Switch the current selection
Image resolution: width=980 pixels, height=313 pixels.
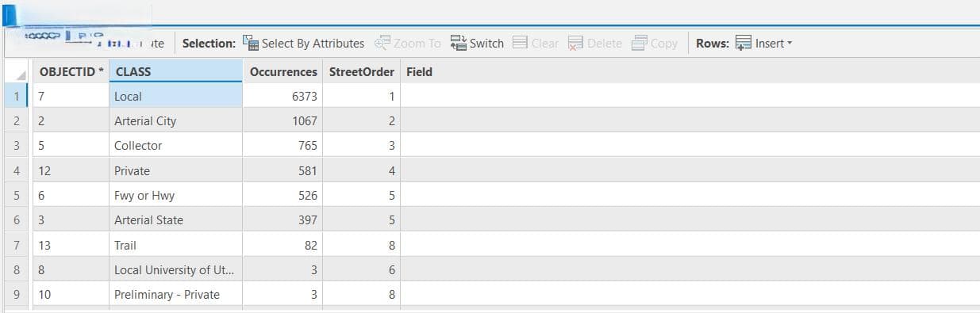coord(477,44)
